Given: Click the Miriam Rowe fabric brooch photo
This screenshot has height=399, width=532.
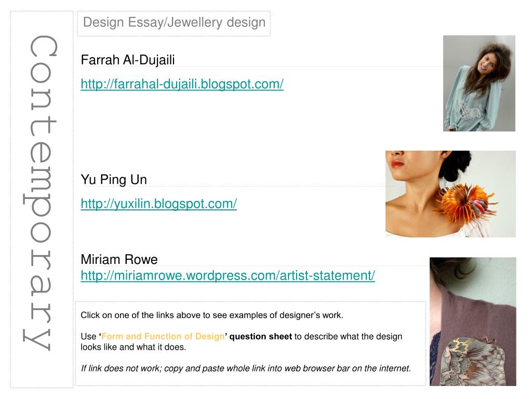Looking at the screenshot, I should point(473,322).
